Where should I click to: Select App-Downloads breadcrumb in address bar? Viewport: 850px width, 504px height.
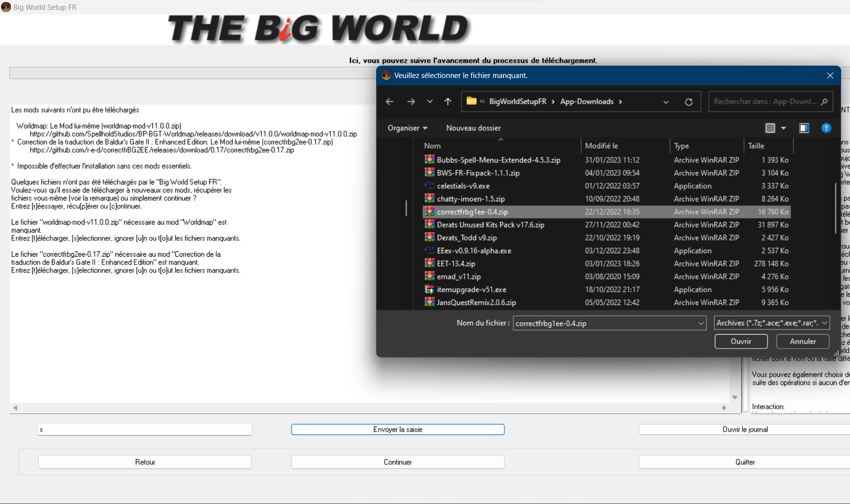586,102
